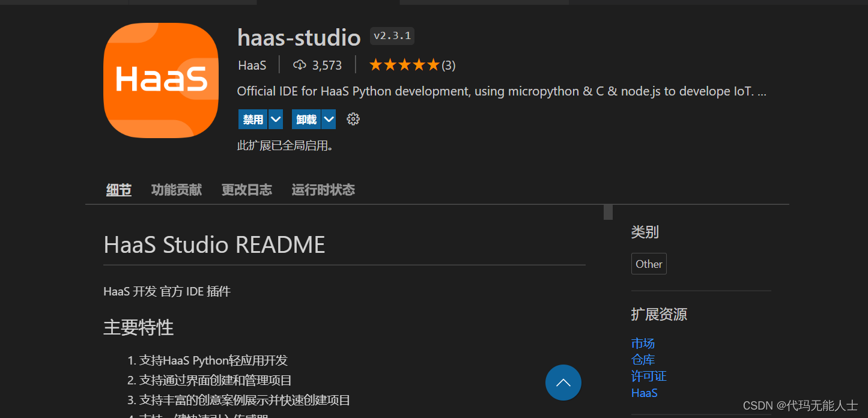Open the 更改日志 tab
868x418 pixels.
pyautogui.click(x=247, y=190)
